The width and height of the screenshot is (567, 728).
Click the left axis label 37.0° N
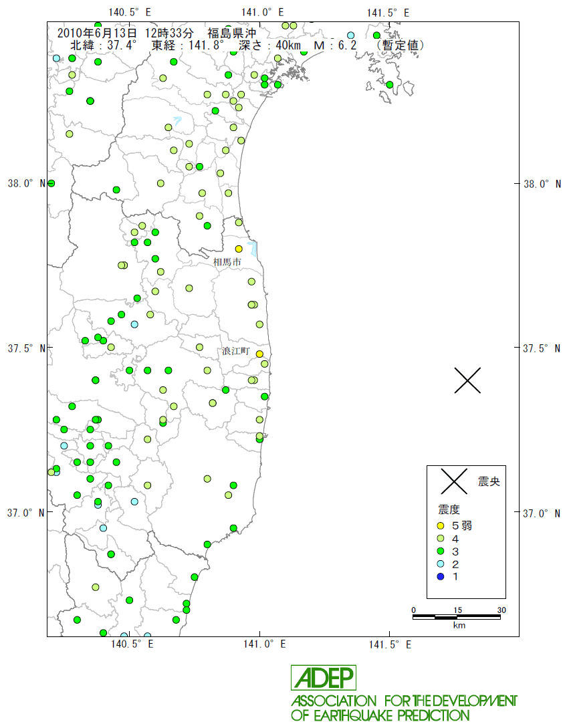click(27, 513)
